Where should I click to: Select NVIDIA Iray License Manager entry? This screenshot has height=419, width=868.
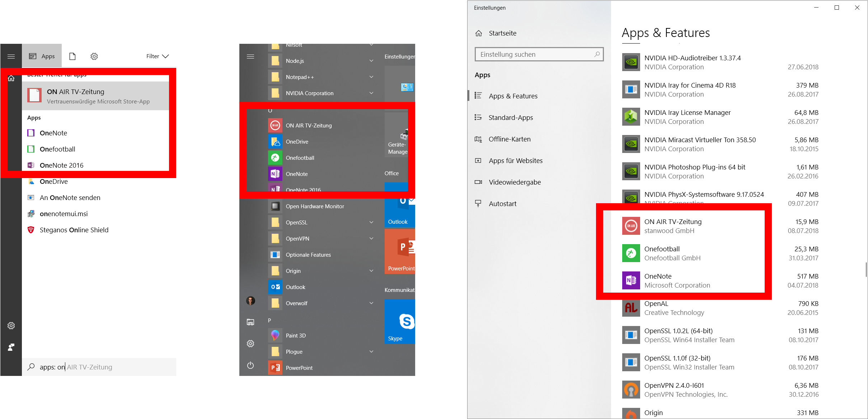pos(721,117)
